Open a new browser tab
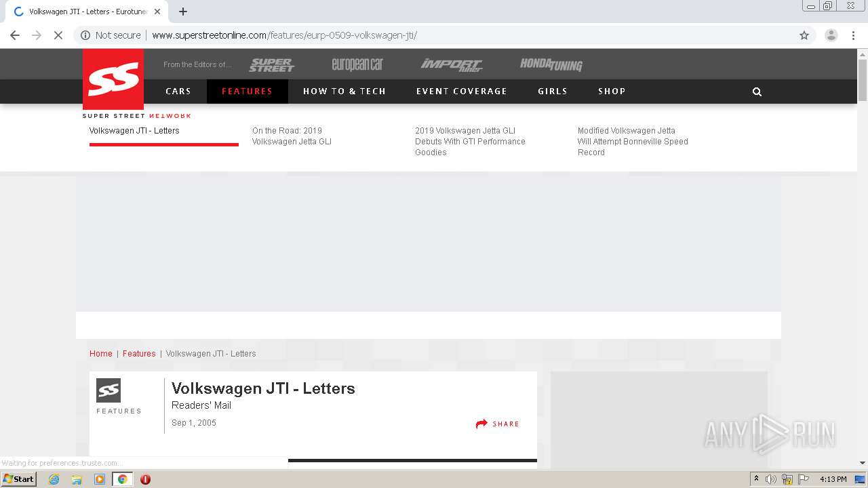 [183, 12]
